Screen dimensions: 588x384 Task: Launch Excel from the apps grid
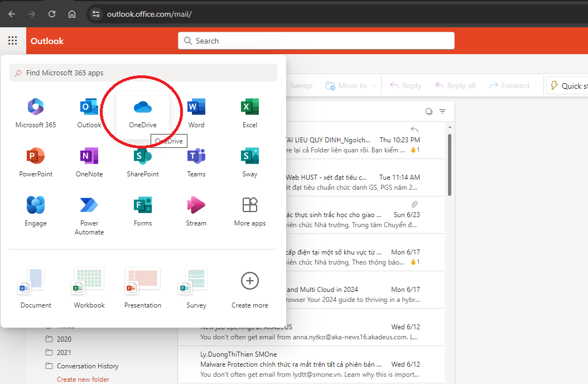coord(249,112)
